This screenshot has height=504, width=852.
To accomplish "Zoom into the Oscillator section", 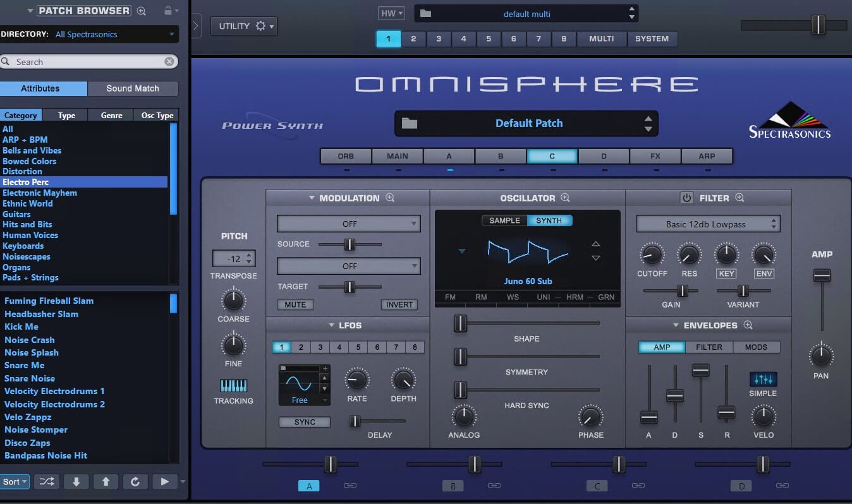I will pos(565,198).
